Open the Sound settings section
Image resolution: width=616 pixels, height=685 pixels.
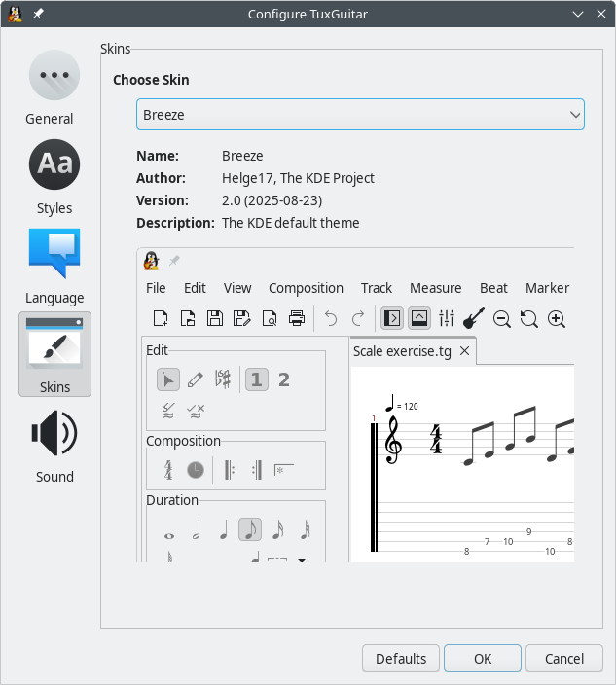pyautogui.click(x=54, y=446)
